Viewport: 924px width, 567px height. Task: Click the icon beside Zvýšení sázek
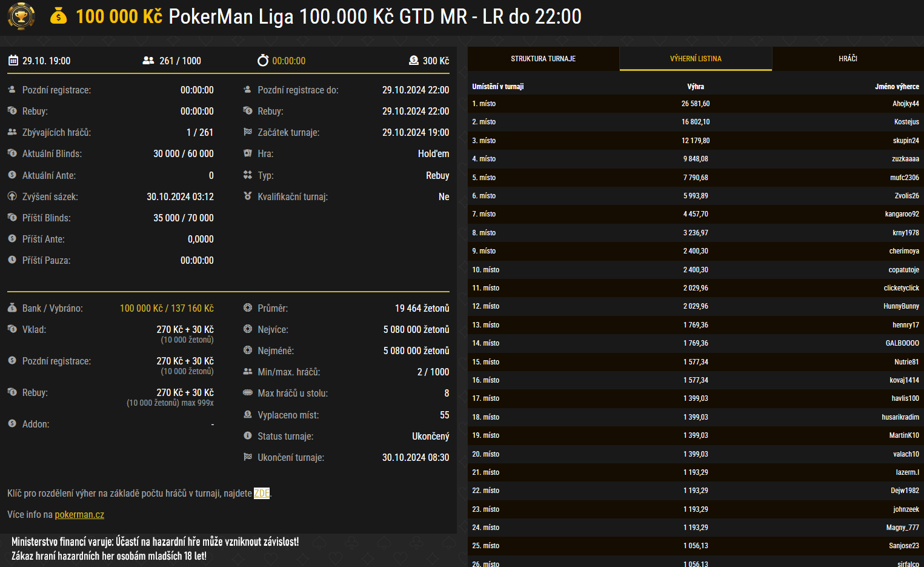pos(12,196)
